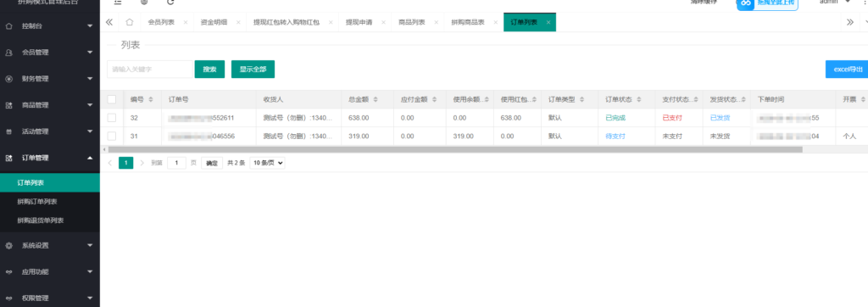
Task: Click the keyword search input field
Action: click(150, 70)
